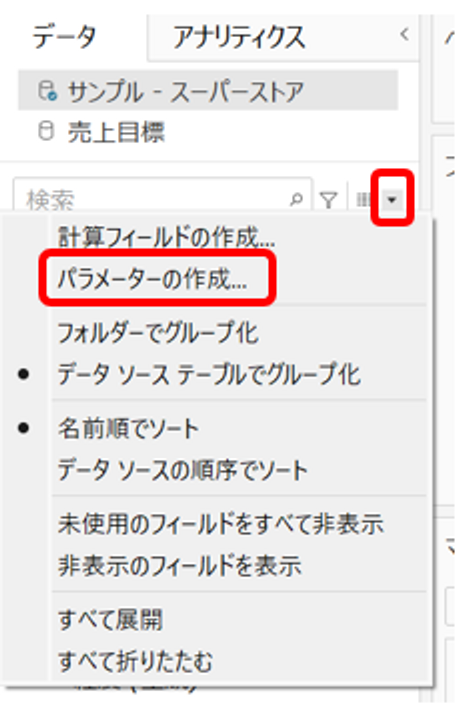Click the filter funnel icon beside search
456x704 pixels.
coord(329,199)
